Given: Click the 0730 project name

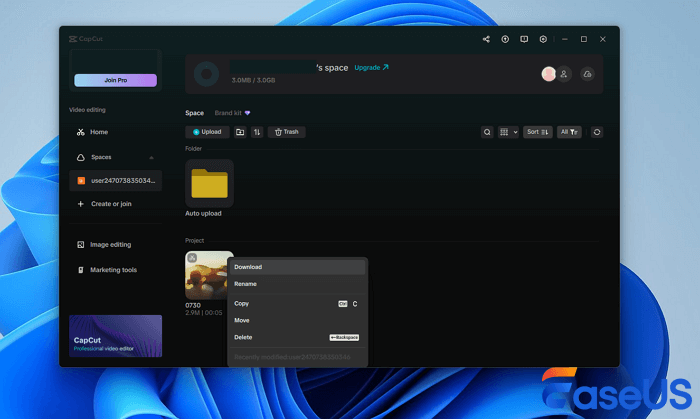Looking at the screenshot, I should tap(193, 305).
